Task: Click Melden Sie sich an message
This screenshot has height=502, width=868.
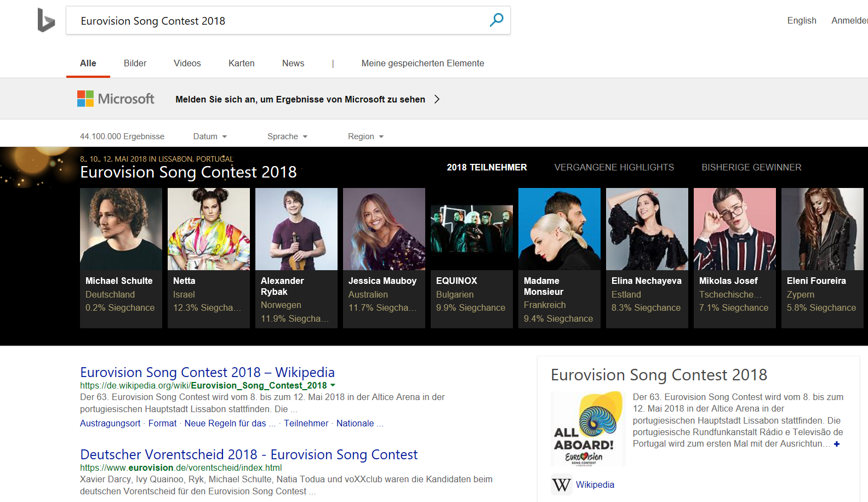Action: [x=300, y=99]
